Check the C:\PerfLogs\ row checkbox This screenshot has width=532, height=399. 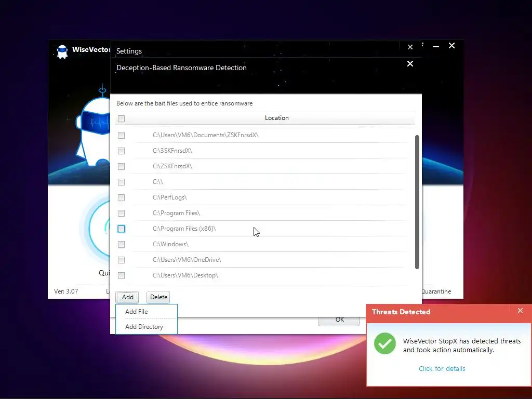pyautogui.click(x=121, y=197)
